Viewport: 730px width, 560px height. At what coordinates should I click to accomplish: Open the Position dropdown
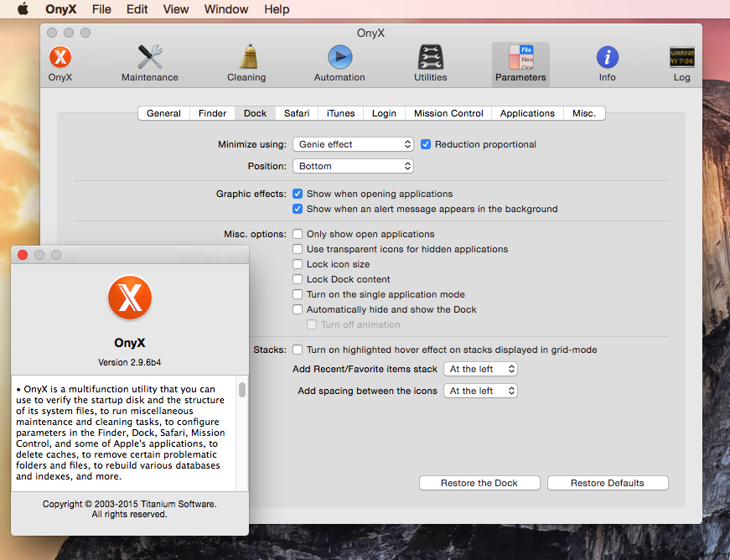(353, 166)
